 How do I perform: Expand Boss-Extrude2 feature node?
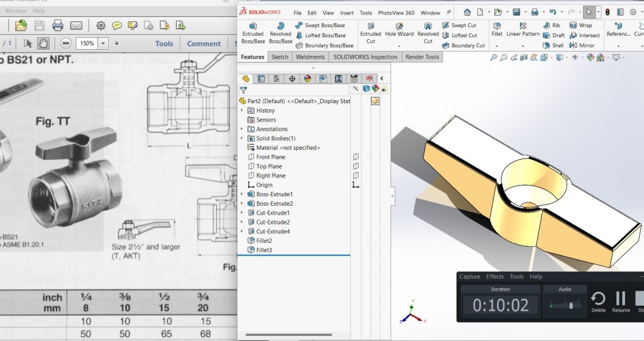pos(242,203)
